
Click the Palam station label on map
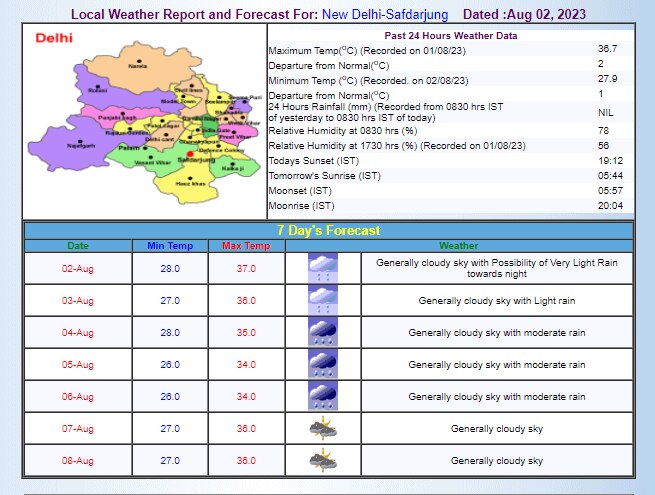pos(127,147)
